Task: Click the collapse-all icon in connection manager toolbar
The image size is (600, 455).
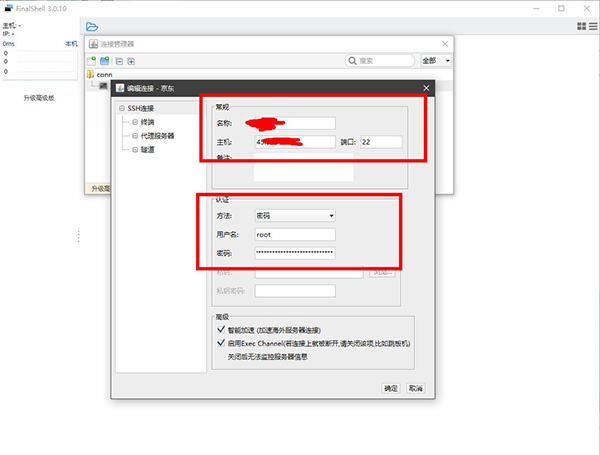Action: [x=118, y=61]
